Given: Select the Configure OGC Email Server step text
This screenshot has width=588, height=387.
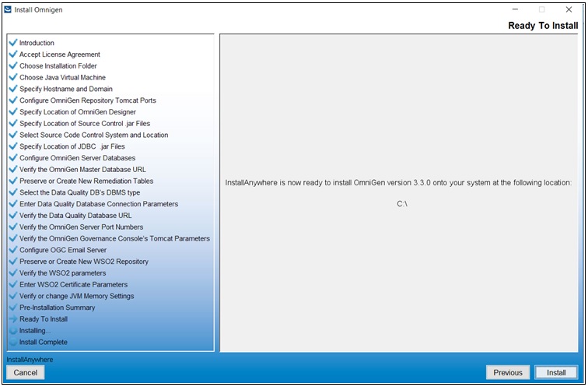Looking at the screenshot, I should [63, 250].
